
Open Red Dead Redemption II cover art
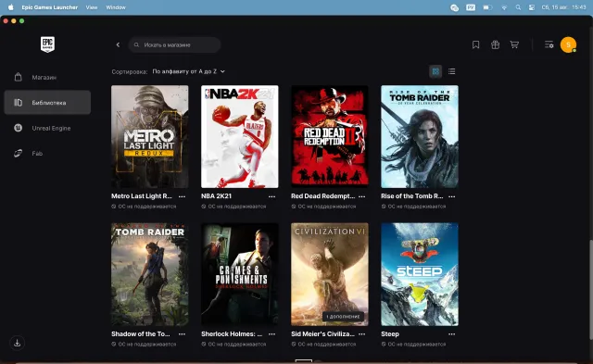pyautogui.click(x=330, y=136)
